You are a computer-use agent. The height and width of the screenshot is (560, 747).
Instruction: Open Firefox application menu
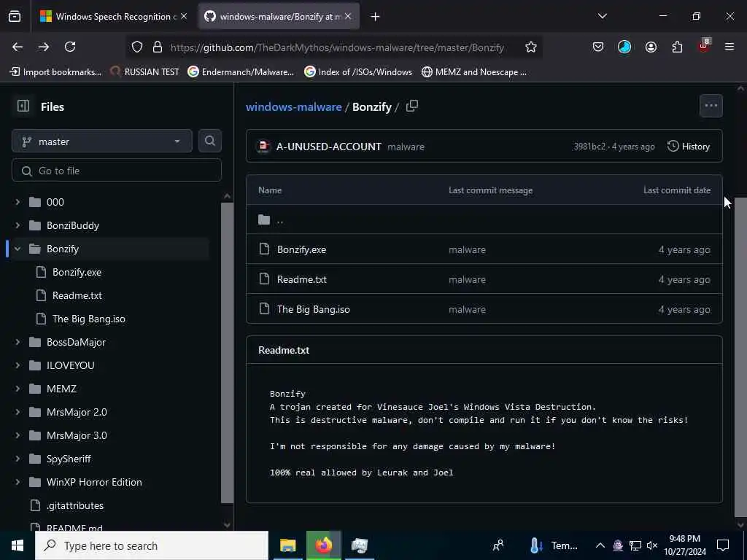pos(729,47)
